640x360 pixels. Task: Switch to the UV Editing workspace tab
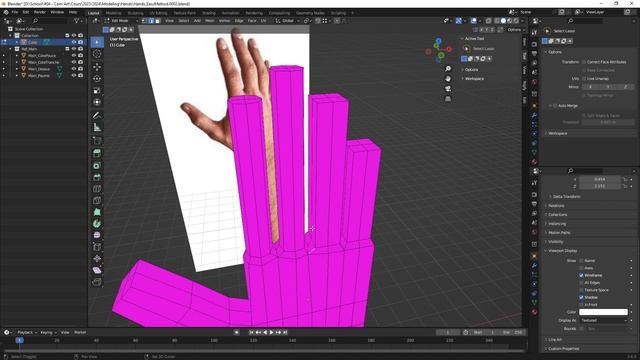[158, 13]
